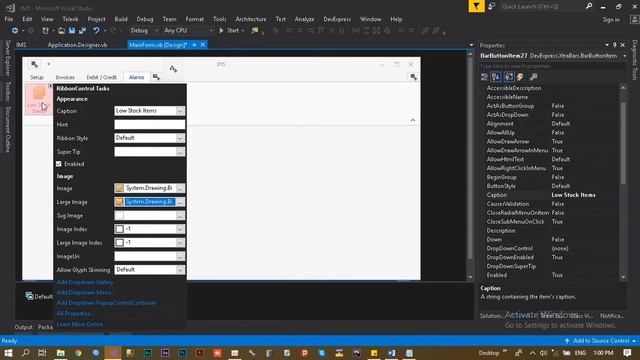Click the Large Image ellipsis browse button
The height and width of the screenshot is (360, 640).
coord(180,202)
